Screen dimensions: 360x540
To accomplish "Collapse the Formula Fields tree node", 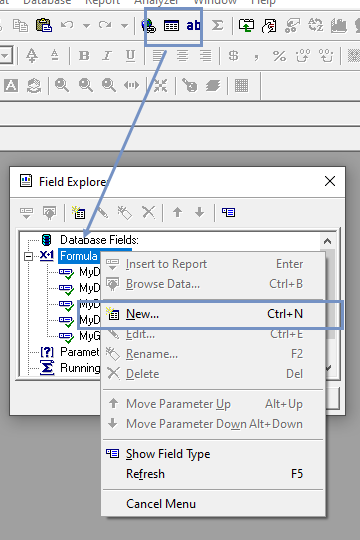I will pyautogui.click(x=29, y=256).
